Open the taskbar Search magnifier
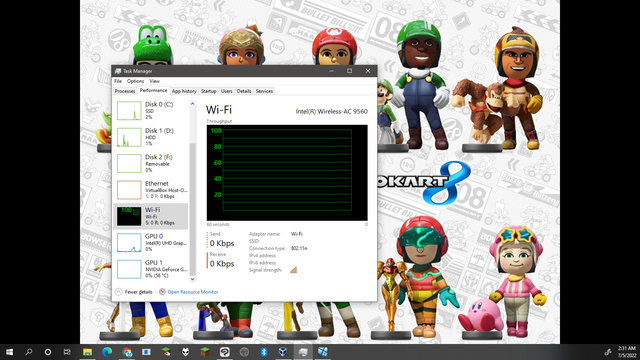640x360 pixels. click(x=29, y=352)
